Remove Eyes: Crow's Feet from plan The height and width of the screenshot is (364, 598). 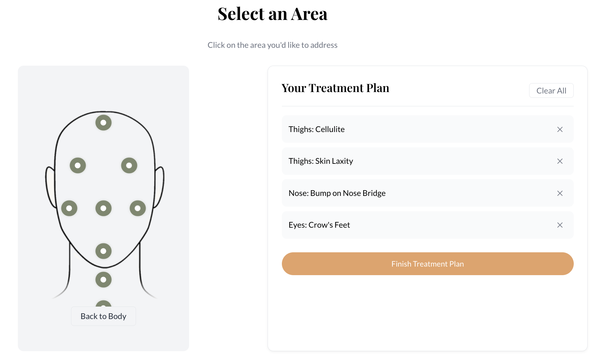(x=560, y=225)
